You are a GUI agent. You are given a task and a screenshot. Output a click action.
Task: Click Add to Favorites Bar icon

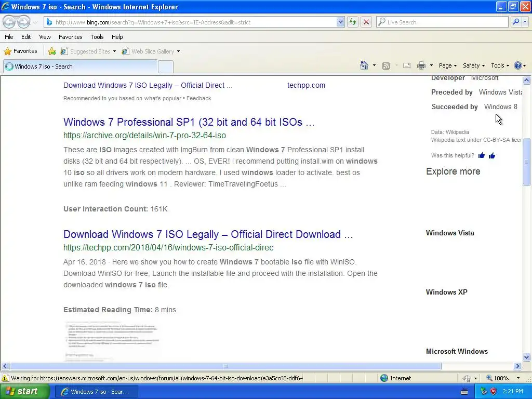tap(52, 51)
